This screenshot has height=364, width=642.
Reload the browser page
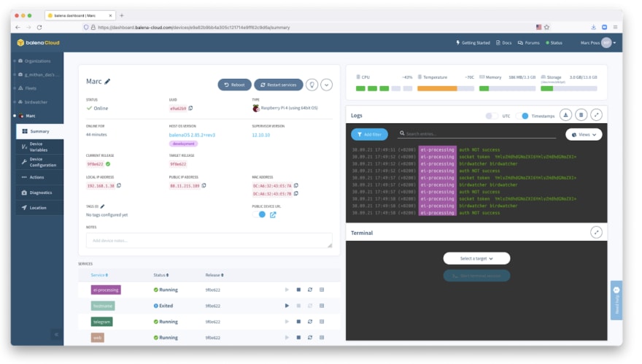pos(39,28)
